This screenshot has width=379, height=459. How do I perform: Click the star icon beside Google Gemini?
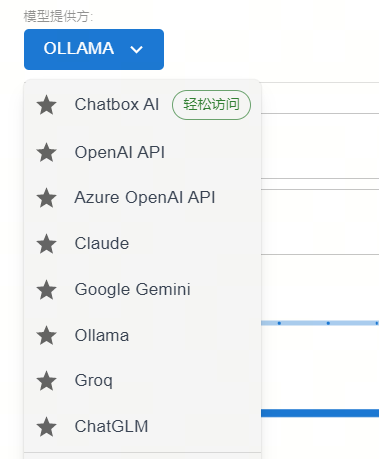tap(46, 290)
